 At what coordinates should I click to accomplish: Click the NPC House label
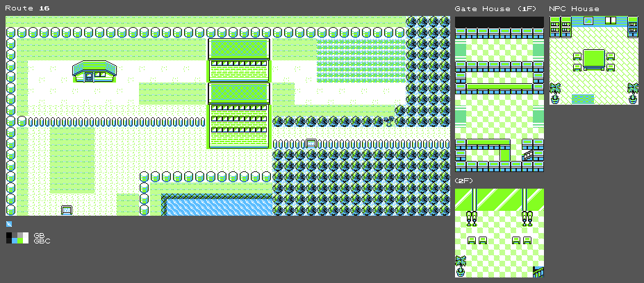[574, 8]
